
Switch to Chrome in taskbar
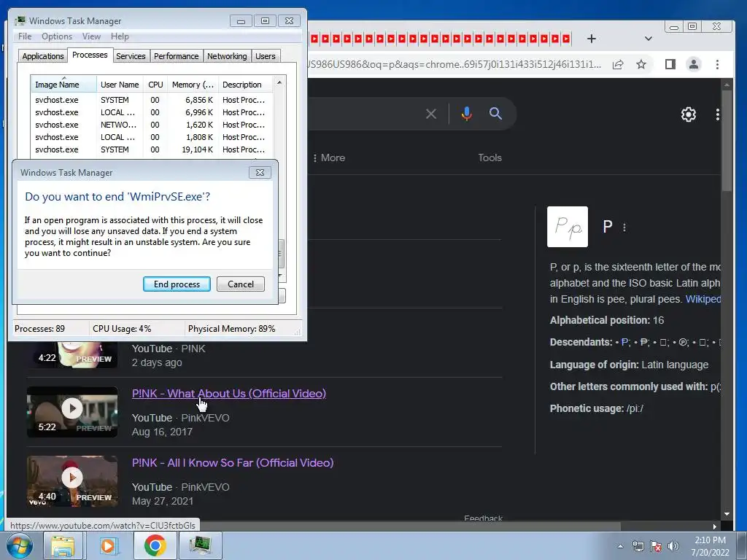(x=155, y=545)
